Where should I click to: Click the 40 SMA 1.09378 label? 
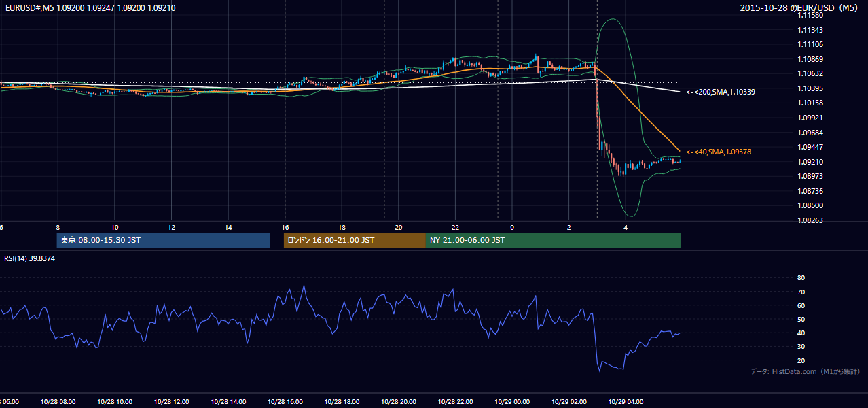[718, 152]
